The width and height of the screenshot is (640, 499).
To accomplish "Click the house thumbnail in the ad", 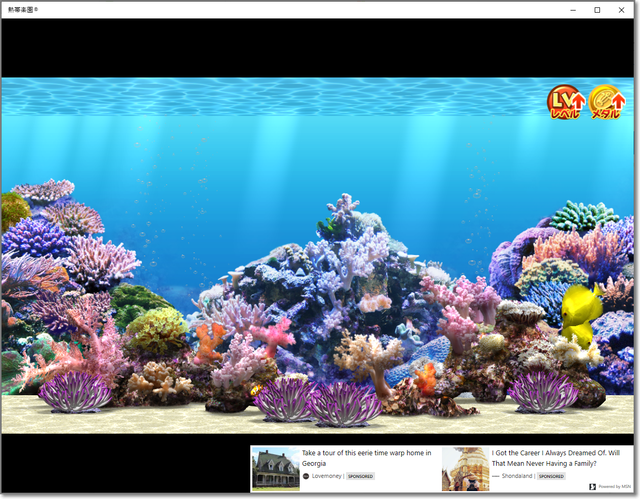I will pyautogui.click(x=275, y=468).
